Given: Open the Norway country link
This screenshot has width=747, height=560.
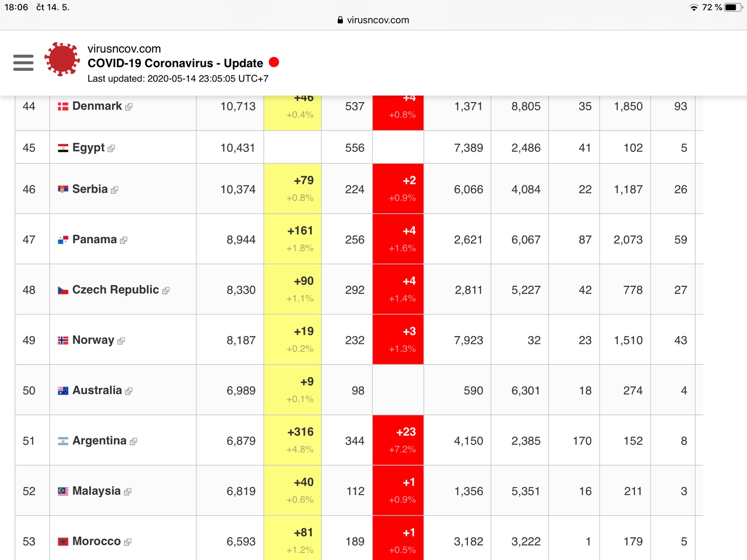Looking at the screenshot, I should pyautogui.click(x=93, y=340).
